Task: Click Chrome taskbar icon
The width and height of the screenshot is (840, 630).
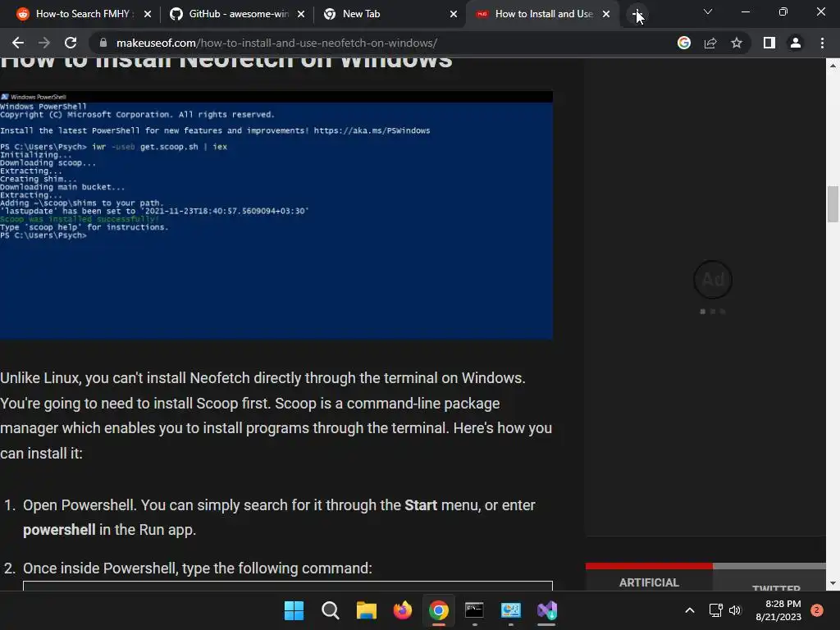Action: pyautogui.click(x=439, y=610)
